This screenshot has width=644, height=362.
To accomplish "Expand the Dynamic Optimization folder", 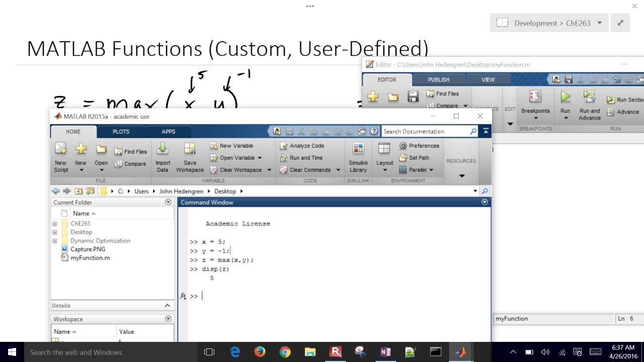I will pyautogui.click(x=54, y=241).
